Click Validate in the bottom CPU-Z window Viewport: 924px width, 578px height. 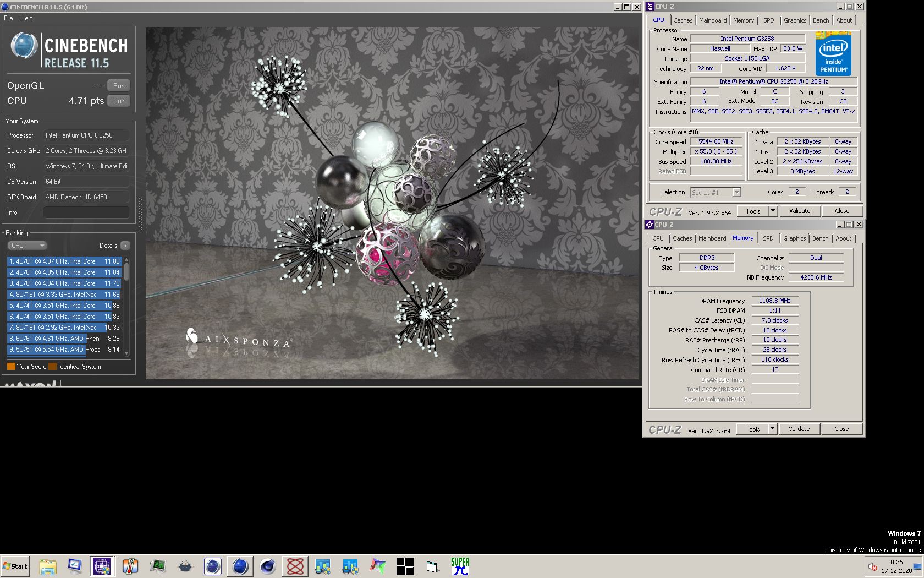[x=799, y=429]
